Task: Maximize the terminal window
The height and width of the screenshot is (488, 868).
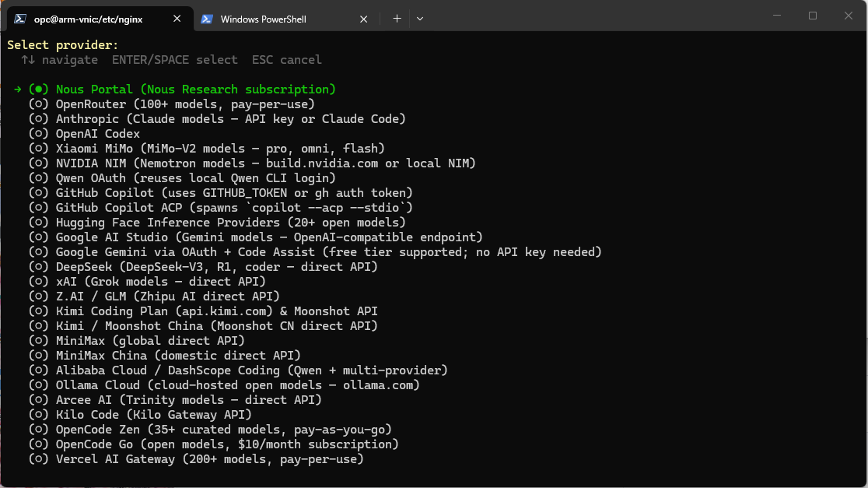Action: click(x=813, y=16)
